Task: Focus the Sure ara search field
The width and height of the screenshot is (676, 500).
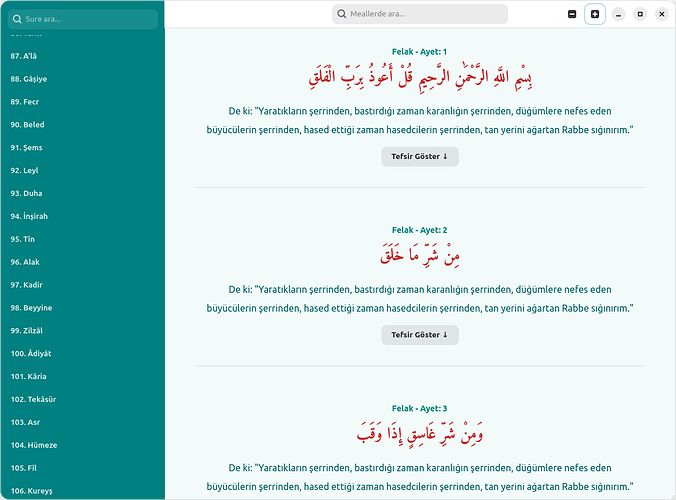Action: (x=88, y=19)
